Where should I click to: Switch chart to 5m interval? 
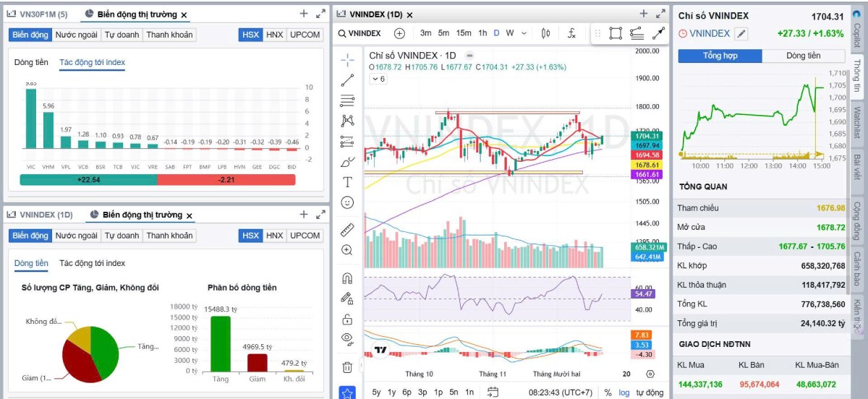(x=443, y=33)
